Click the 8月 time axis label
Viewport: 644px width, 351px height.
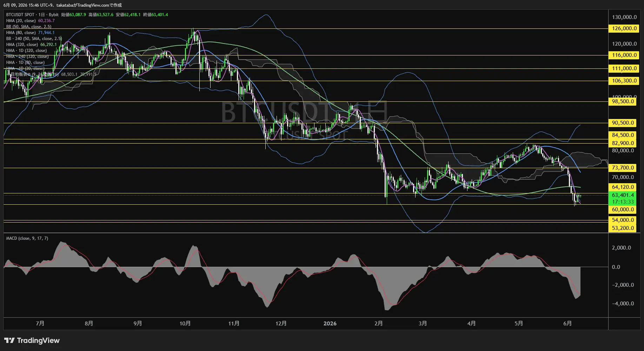[x=89, y=324]
